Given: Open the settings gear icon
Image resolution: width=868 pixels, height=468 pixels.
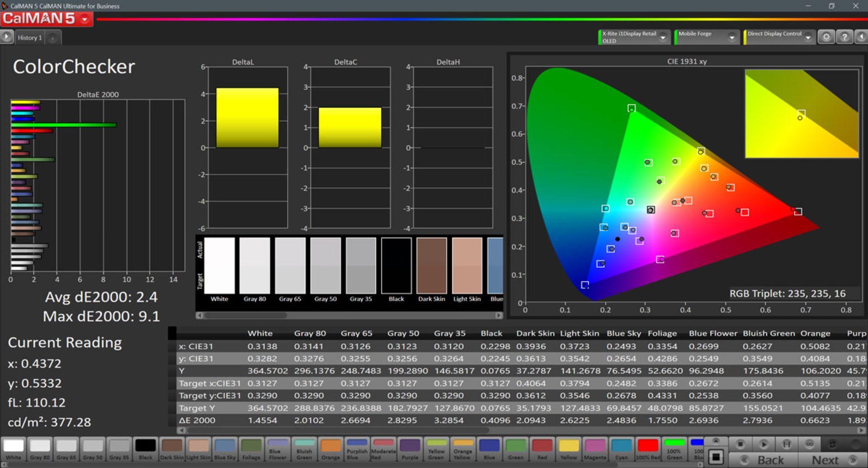Looking at the screenshot, I should [826, 37].
